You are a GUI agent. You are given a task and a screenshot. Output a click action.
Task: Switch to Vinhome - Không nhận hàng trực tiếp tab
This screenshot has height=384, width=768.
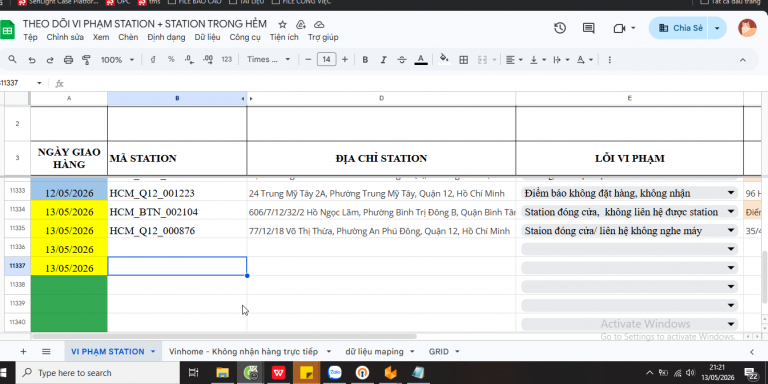click(243, 352)
